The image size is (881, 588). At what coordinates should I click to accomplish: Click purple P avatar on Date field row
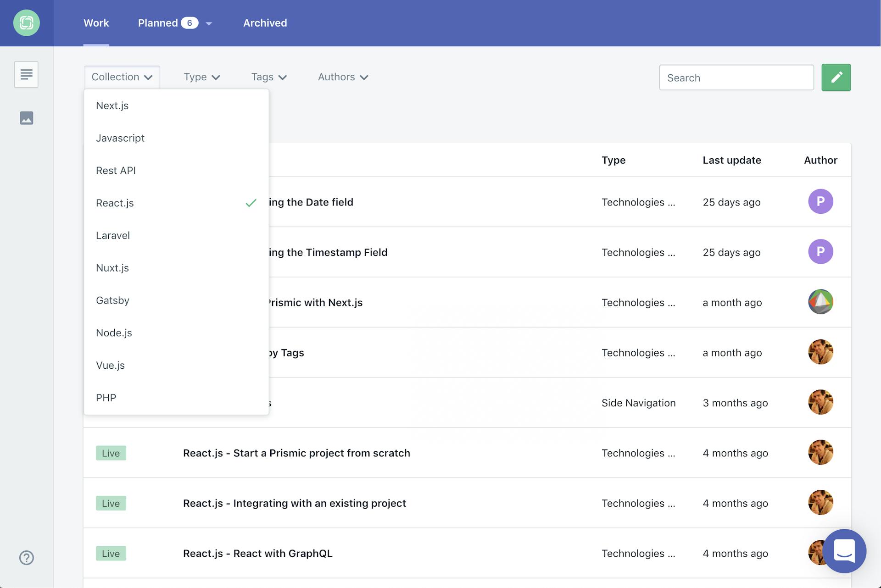tap(820, 201)
